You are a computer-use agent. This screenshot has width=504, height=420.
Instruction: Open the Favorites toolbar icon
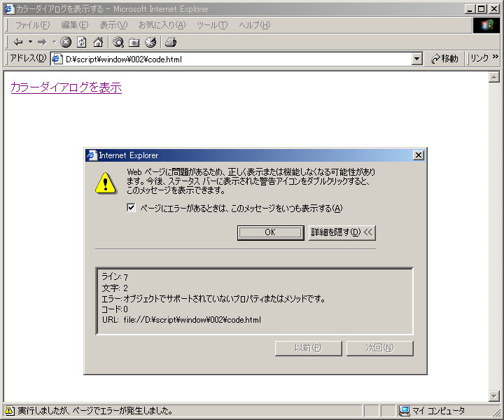point(134,42)
